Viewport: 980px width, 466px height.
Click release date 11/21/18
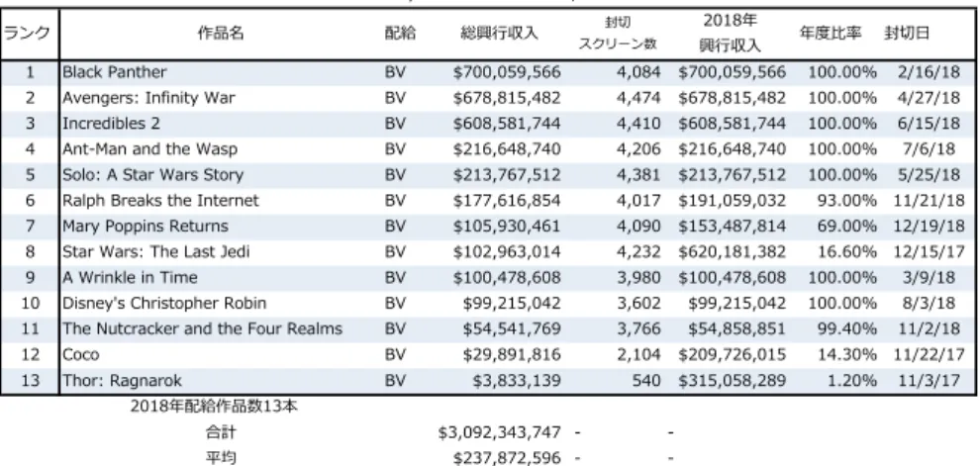(929, 201)
